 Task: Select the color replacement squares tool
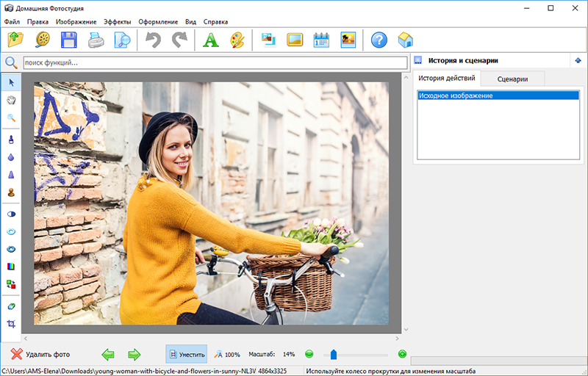click(x=11, y=284)
